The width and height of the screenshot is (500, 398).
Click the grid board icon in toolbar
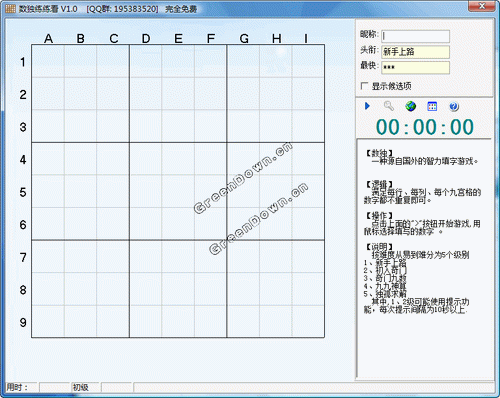tap(432, 106)
